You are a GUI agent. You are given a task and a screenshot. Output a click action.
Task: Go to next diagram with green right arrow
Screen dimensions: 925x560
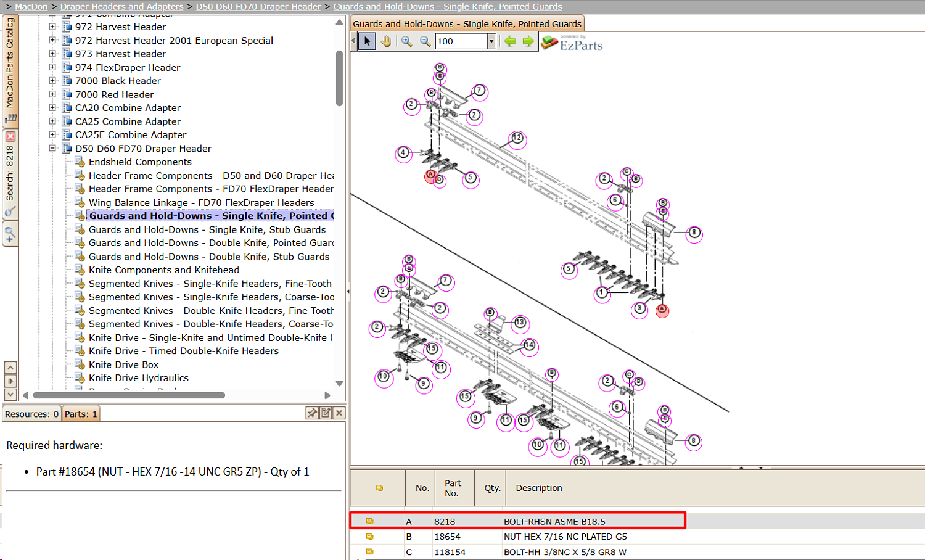click(528, 41)
